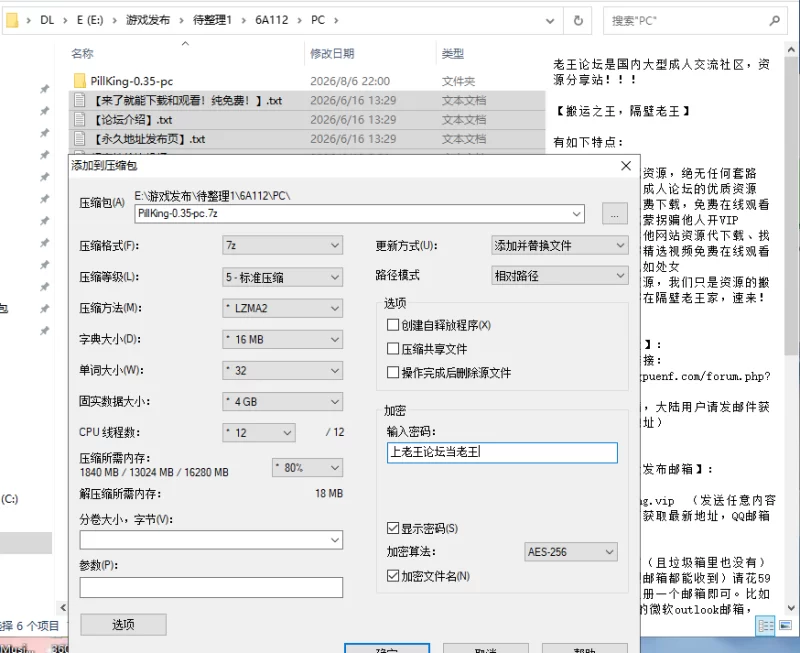Enable 操作完成后删除源文件 checkbox

(393, 372)
